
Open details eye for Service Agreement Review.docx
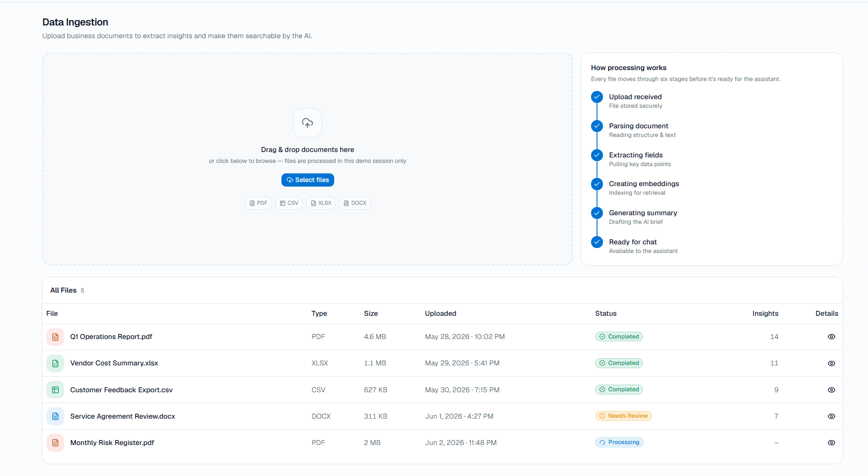click(831, 416)
